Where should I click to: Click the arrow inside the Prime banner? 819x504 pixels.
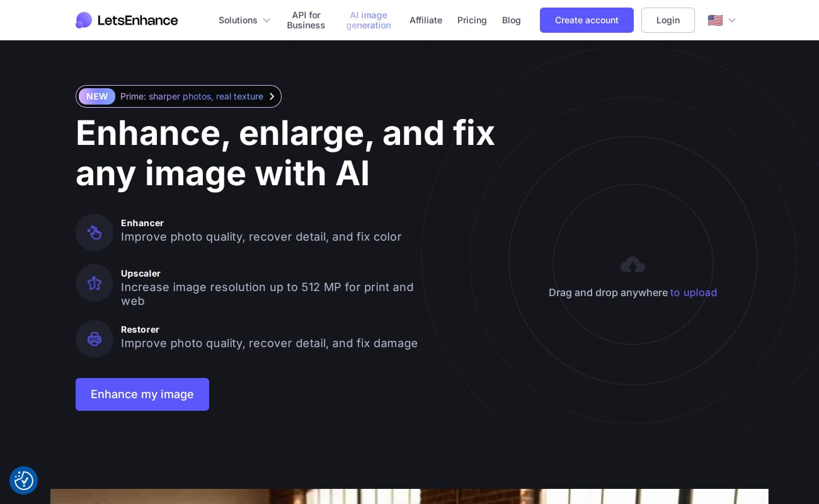tap(272, 96)
